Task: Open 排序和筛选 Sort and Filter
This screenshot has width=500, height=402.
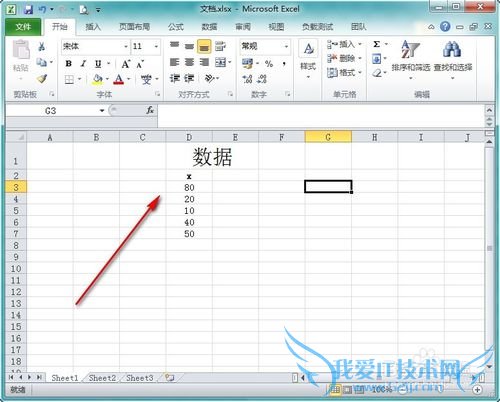Action: (411, 59)
